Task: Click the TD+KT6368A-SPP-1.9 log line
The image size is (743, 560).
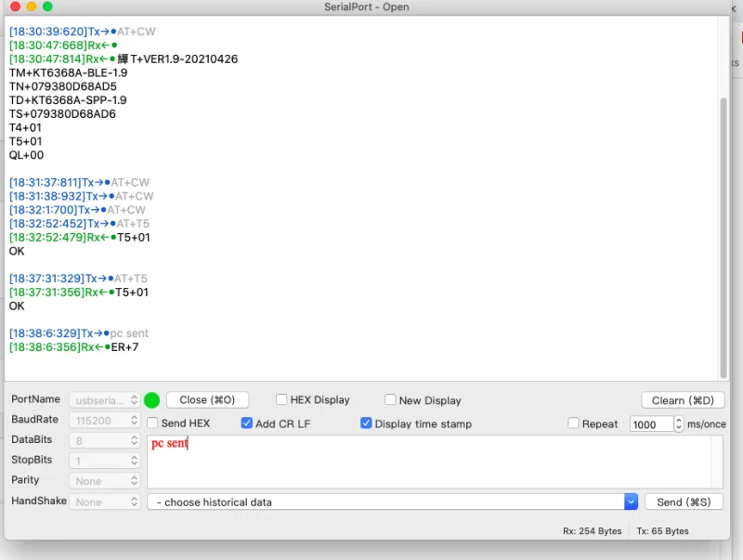Action: [68, 100]
